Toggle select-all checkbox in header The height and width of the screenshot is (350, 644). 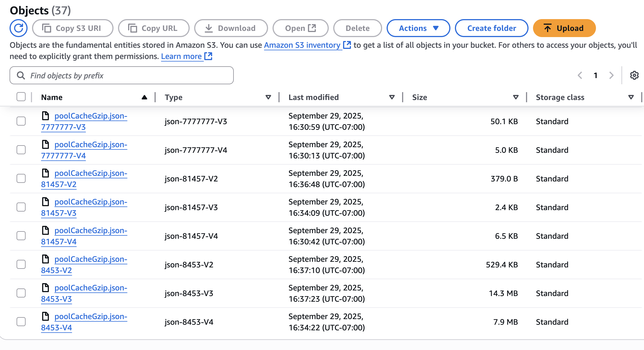21,97
